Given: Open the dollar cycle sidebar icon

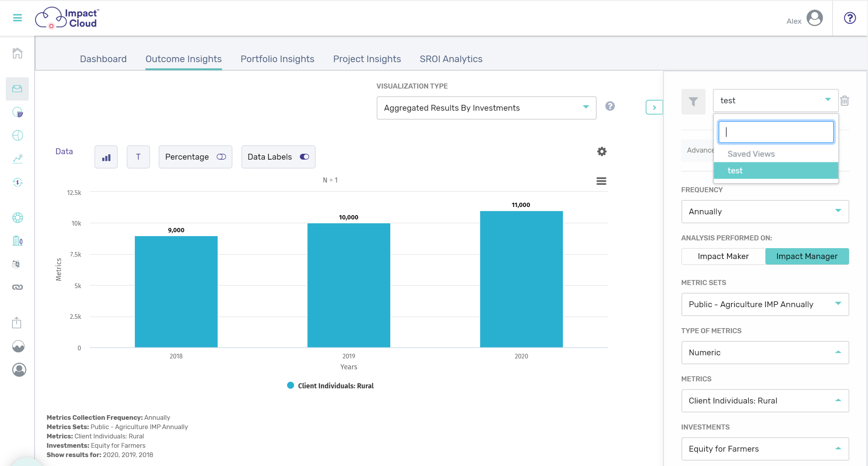Looking at the screenshot, I should (17, 182).
